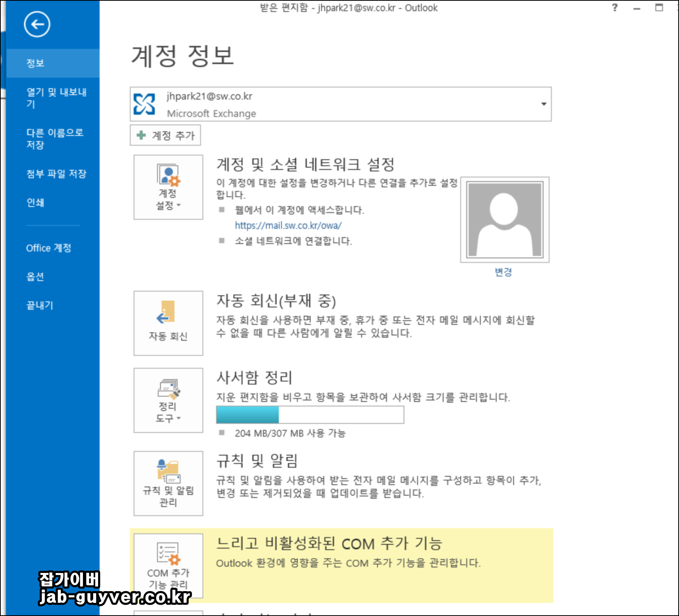Click the profile photo placeholder
The image size is (679, 616).
(505, 219)
